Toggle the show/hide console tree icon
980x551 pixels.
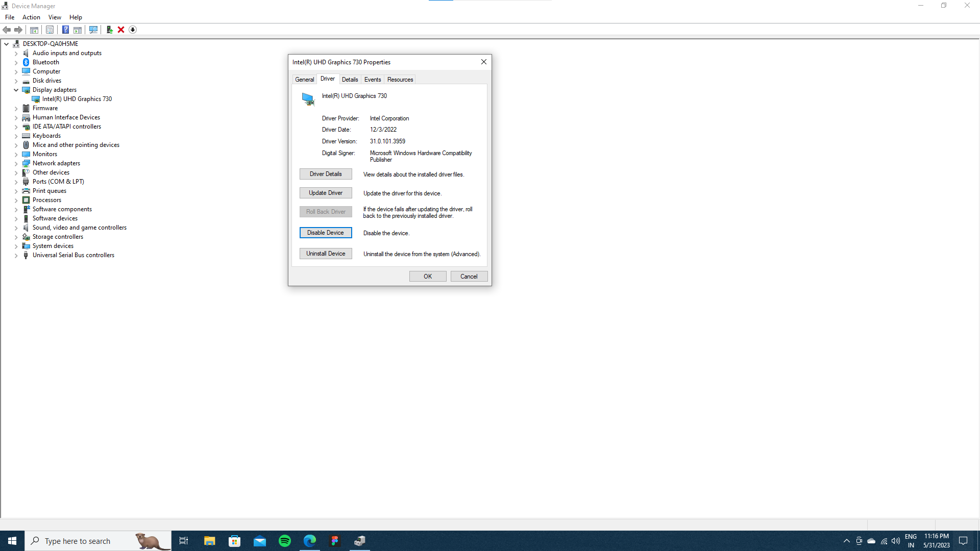click(x=34, y=30)
